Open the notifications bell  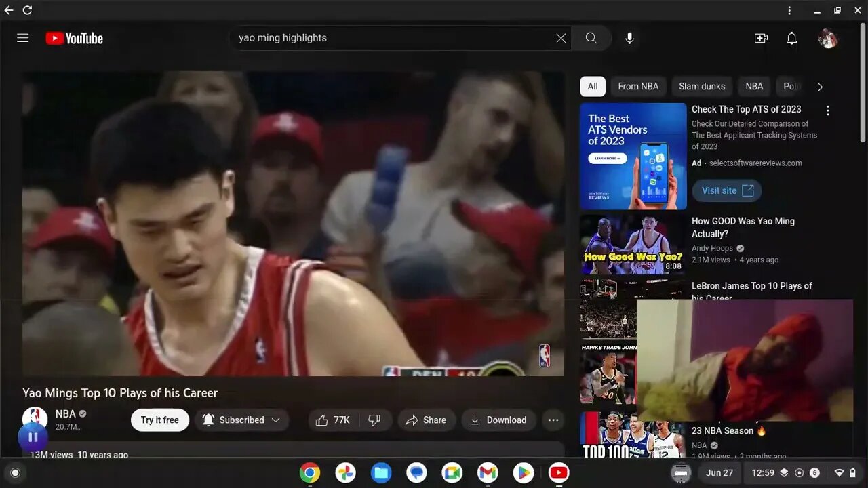(791, 39)
